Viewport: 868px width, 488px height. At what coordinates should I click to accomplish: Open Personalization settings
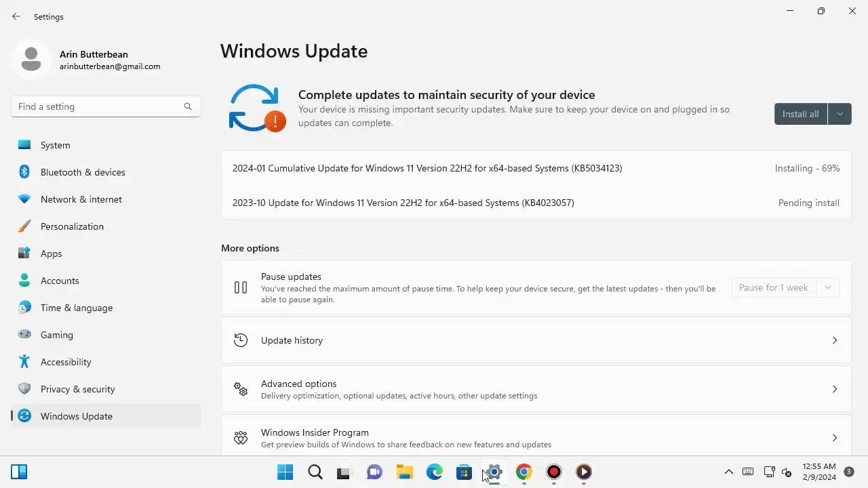tap(106, 226)
